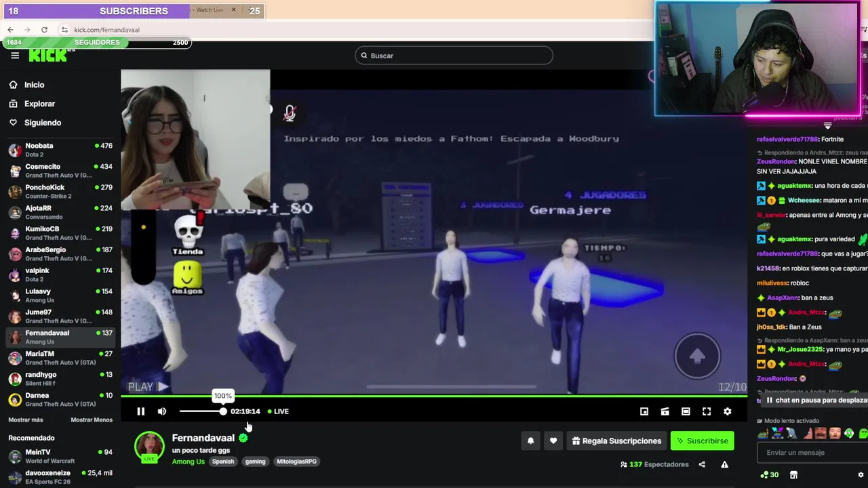Tap the in-game jump arrow button
The width and height of the screenshot is (868, 488).
697,356
